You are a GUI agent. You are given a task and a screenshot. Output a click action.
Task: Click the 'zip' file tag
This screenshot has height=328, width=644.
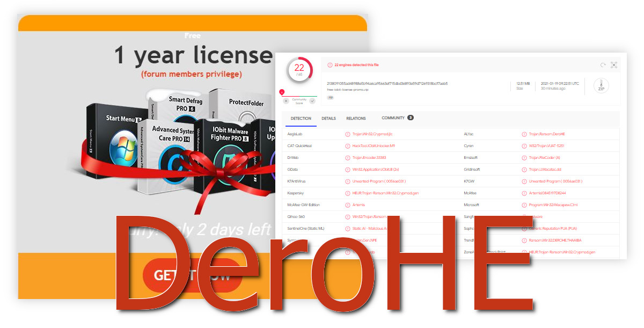pos(330,98)
